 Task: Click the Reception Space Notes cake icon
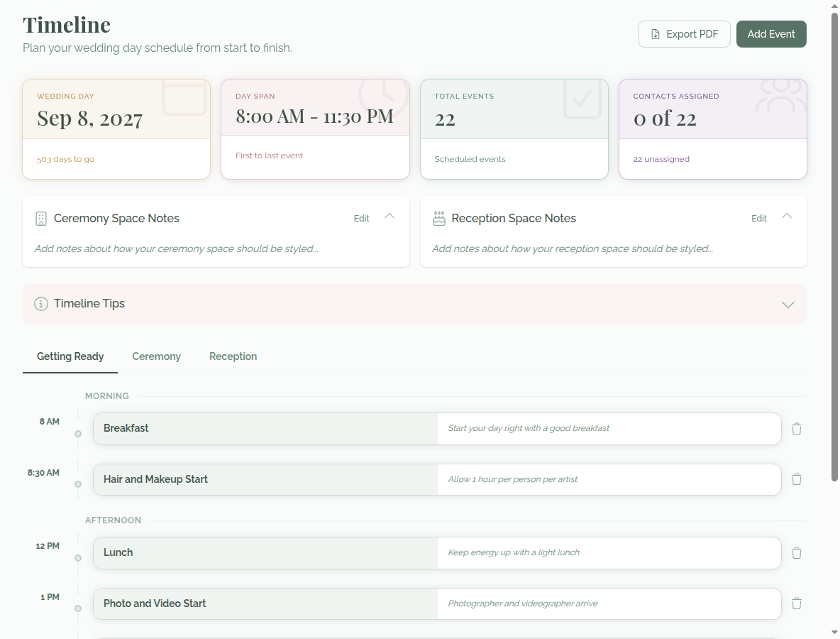coord(438,218)
